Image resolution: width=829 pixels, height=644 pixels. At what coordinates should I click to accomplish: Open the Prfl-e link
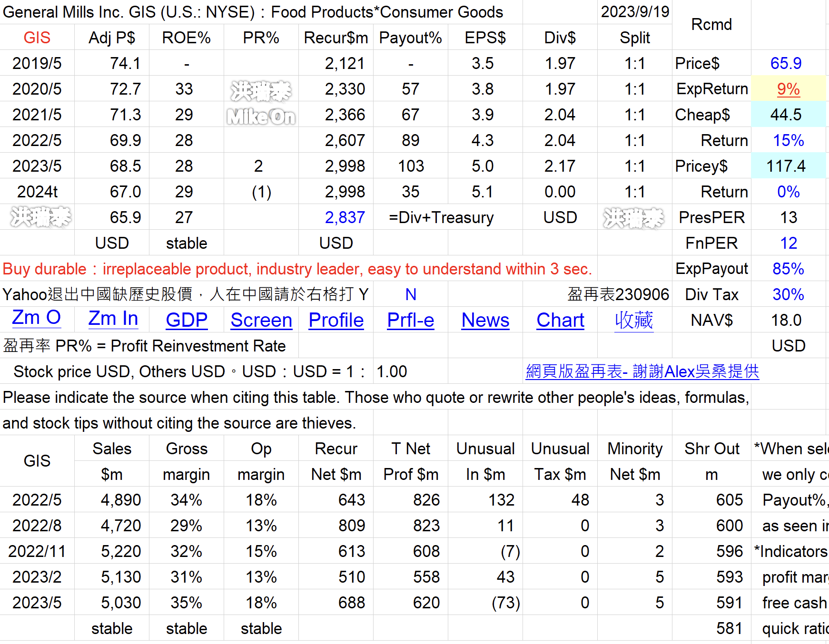click(x=411, y=320)
